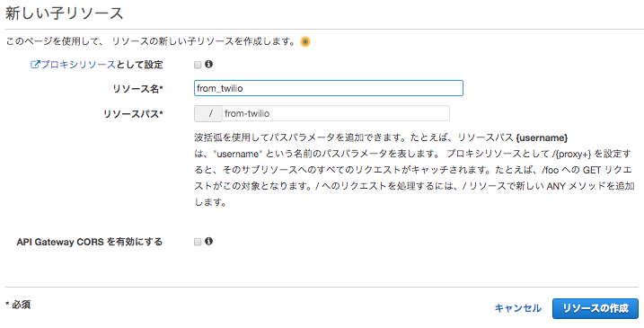Screen dimensions: 644x328
Task: Click the API Gateway CORS を有効にする label
Action: 90,242
